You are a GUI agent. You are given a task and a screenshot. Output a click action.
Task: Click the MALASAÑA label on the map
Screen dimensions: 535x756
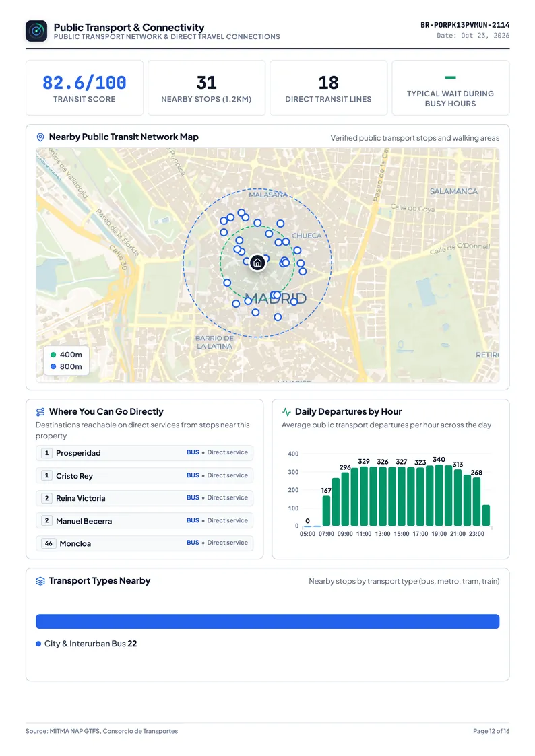pyautogui.click(x=268, y=195)
